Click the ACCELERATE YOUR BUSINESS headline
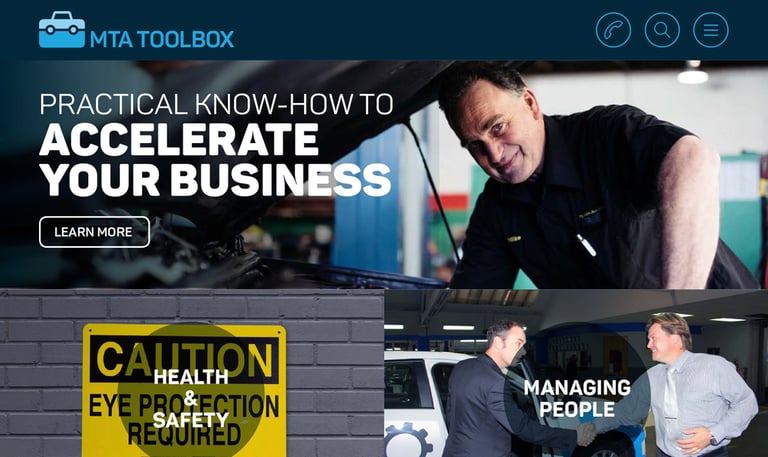Viewport: 768px width, 457px height. coord(216,159)
